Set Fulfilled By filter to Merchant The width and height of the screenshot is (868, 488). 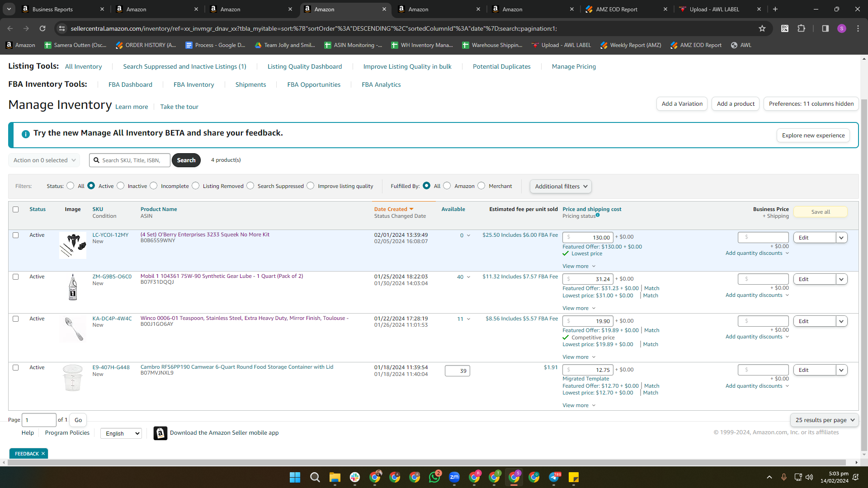pos(481,186)
